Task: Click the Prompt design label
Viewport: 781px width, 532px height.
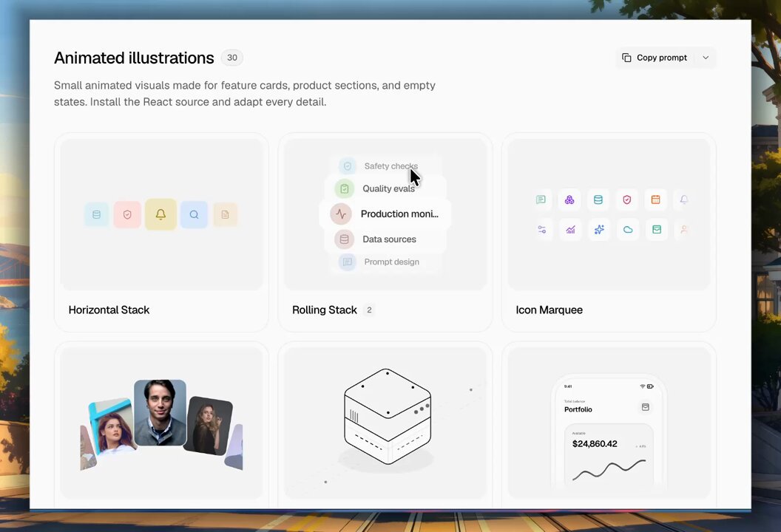Action: (x=391, y=262)
